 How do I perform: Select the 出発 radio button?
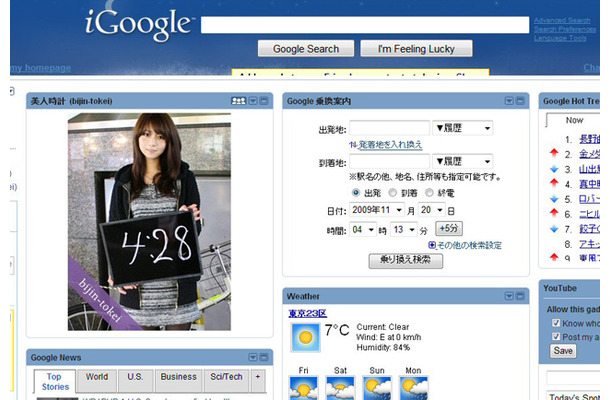356,193
